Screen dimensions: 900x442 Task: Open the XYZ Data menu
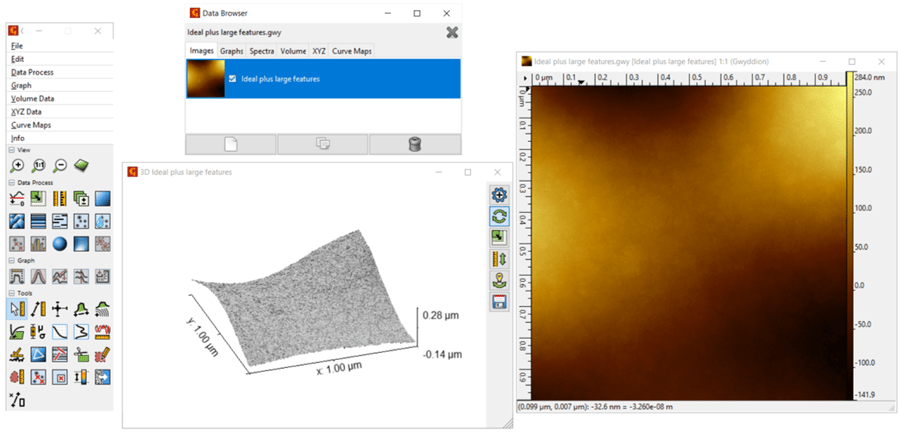pos(60,111)
